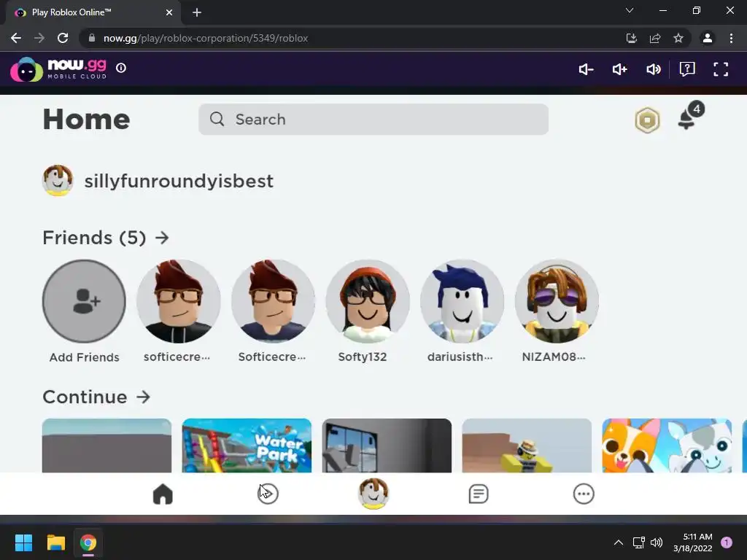Open the yellow noob character game thumbnail
Image resolution: width=747 pixels, height=560 pixels.
pyautogui.click(x=527, y=446)
